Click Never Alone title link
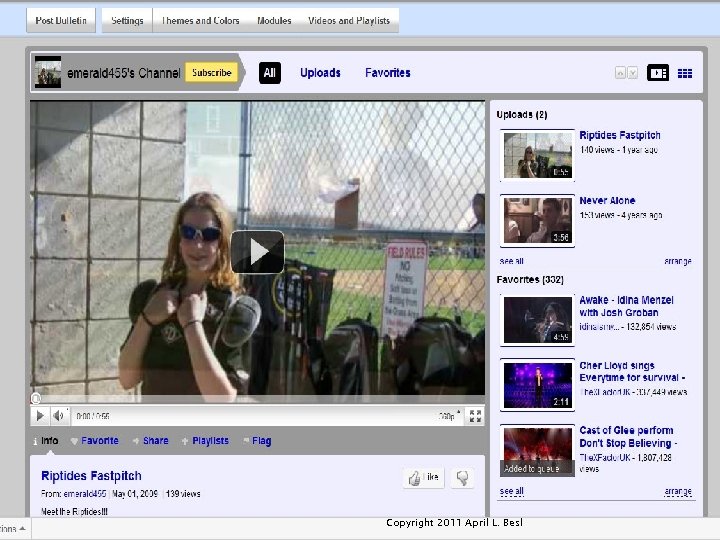The height and width of the screenshot is (540, 720). tap(607, 200)
